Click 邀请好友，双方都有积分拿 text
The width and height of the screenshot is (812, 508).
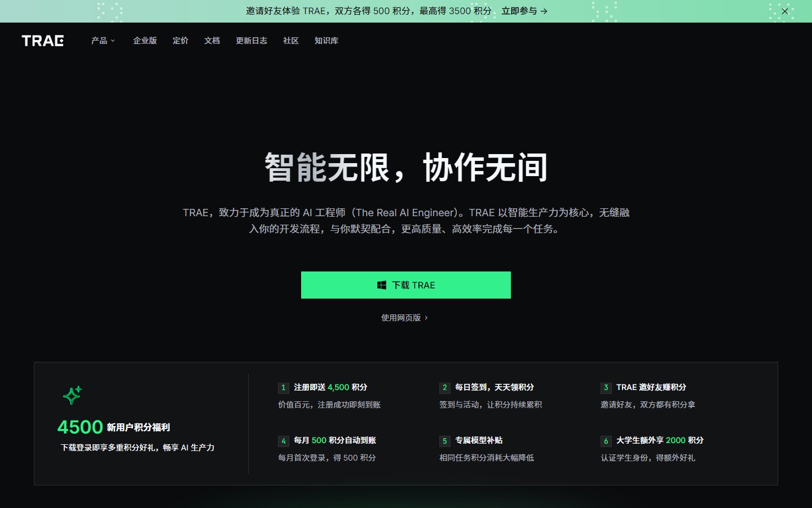click(x=648, y=405)
